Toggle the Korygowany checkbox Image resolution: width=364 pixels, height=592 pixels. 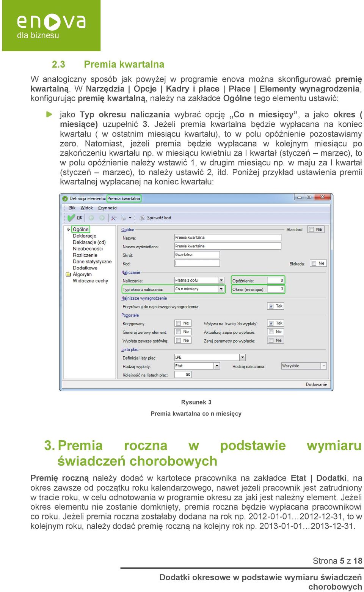pos(178,323)
